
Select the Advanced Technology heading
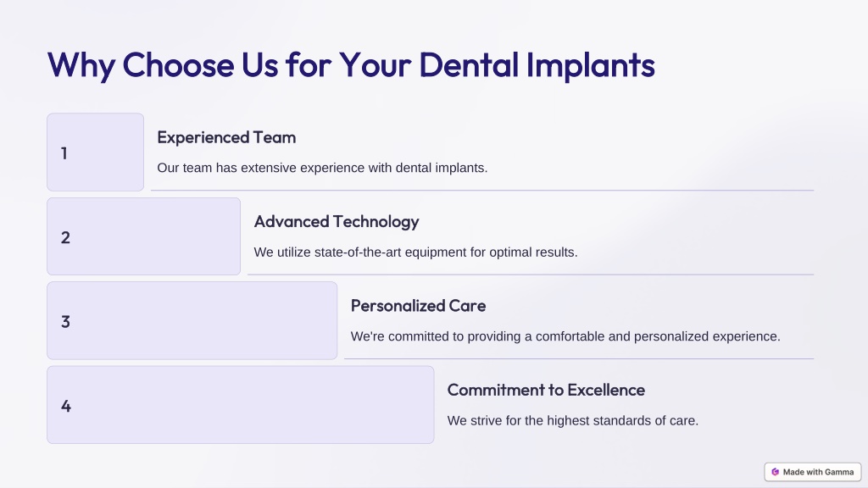(x=337, y=222)
